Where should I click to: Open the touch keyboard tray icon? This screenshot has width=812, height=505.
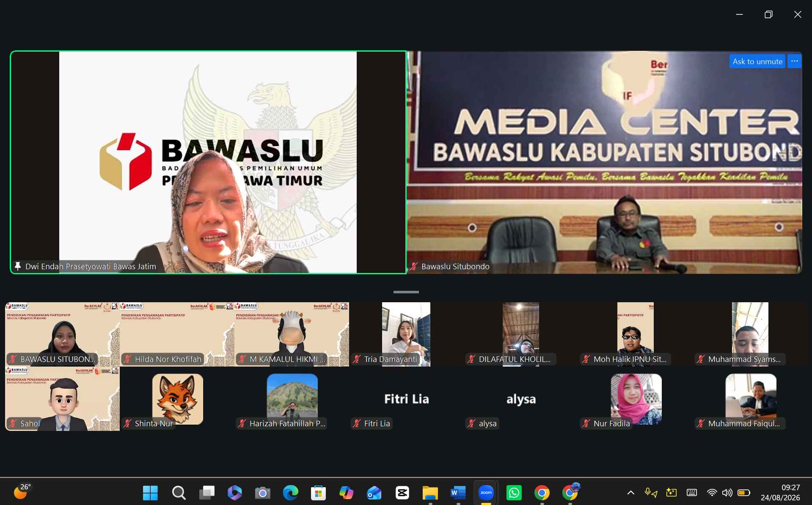tap(691, 492)
